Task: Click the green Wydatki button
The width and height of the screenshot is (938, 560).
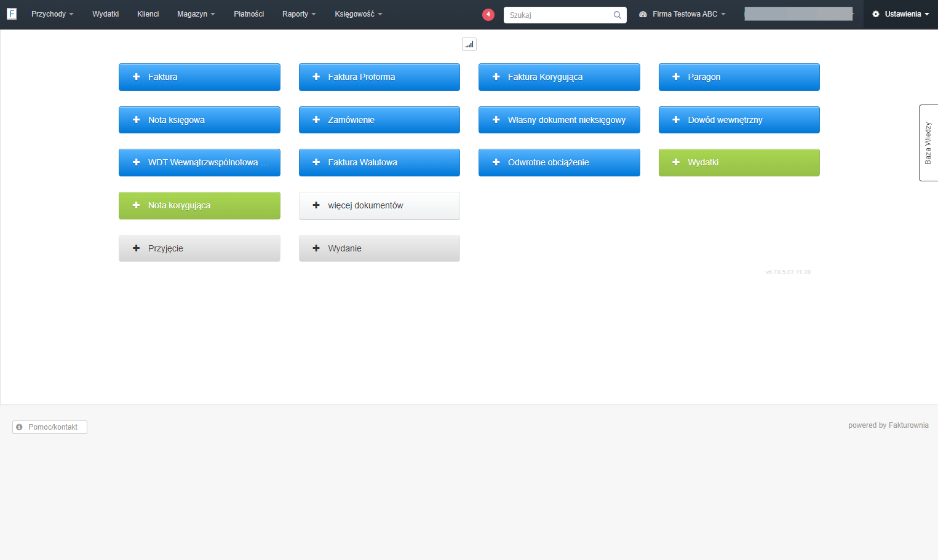Action: [x=739, y=162]
